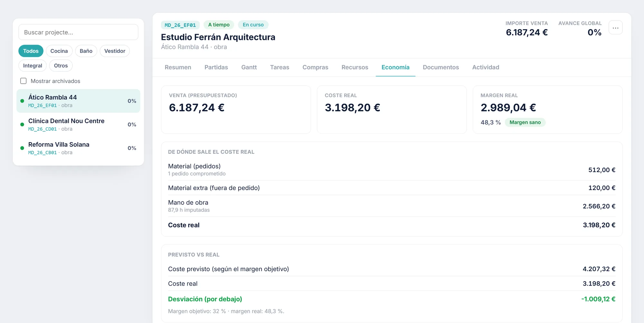Open the Ático Rambla 44 project
The width and height of the screenshot is (644, 323).
(x=78, y=101)
